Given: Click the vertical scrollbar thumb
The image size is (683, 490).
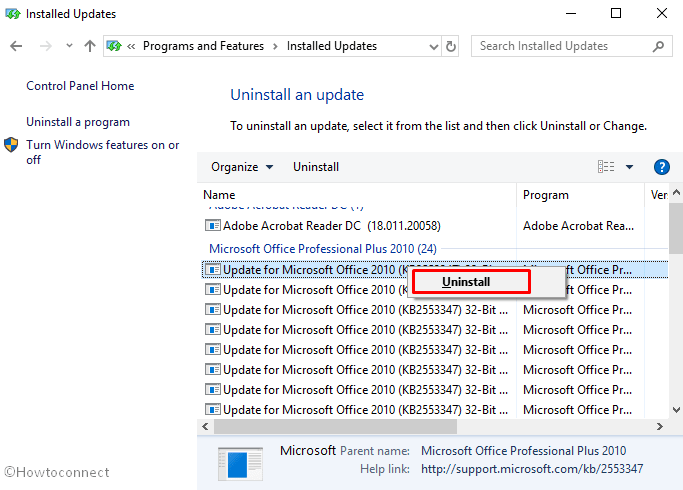Looking at the screenshot, I should pos(676,227).
